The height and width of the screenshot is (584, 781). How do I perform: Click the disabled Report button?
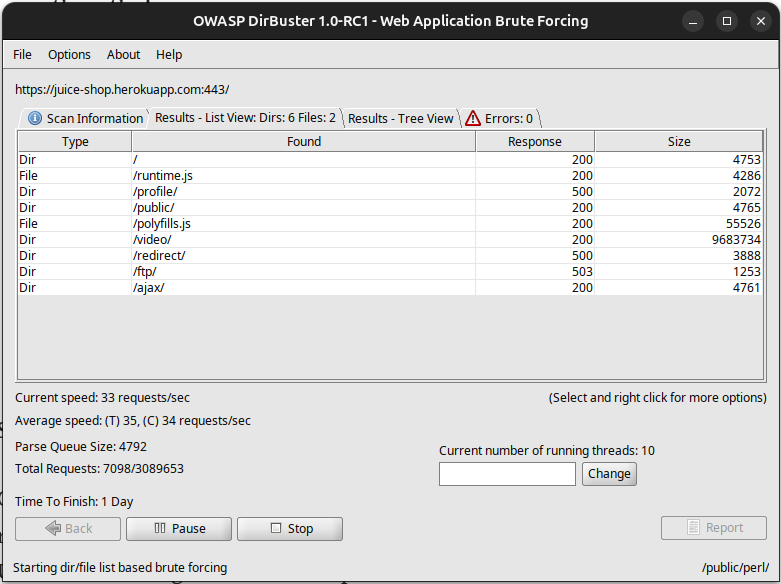tap(714, 528)
